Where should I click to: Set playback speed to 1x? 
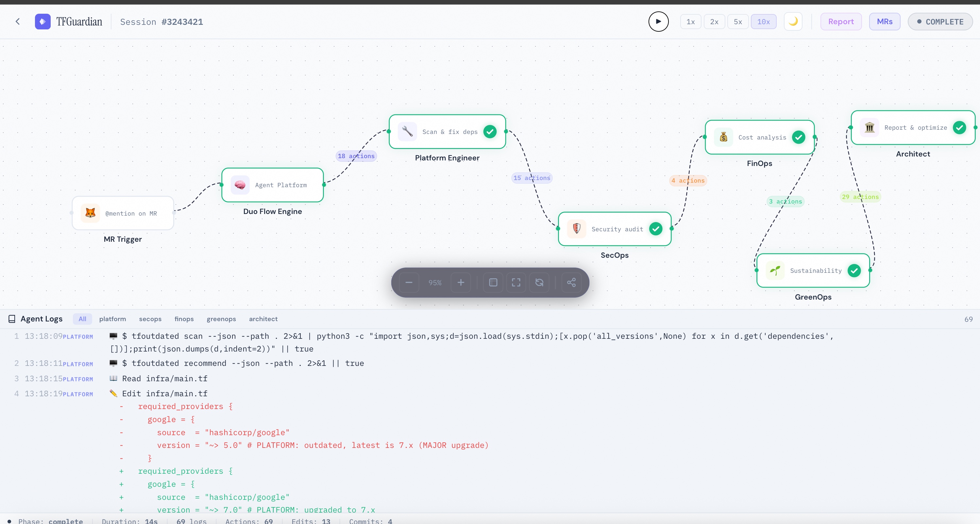click(x=690, y=22)
